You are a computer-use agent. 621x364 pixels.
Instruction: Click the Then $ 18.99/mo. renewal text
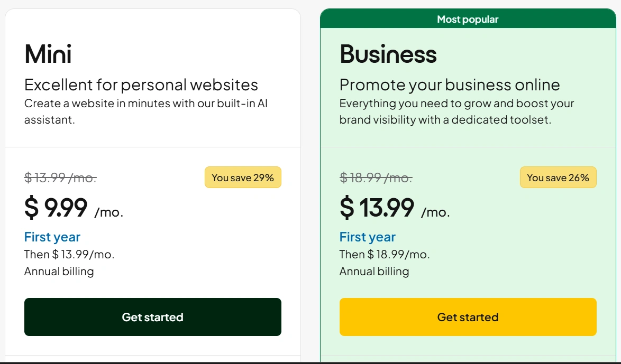pyautogui.click(x=385, y=254)
